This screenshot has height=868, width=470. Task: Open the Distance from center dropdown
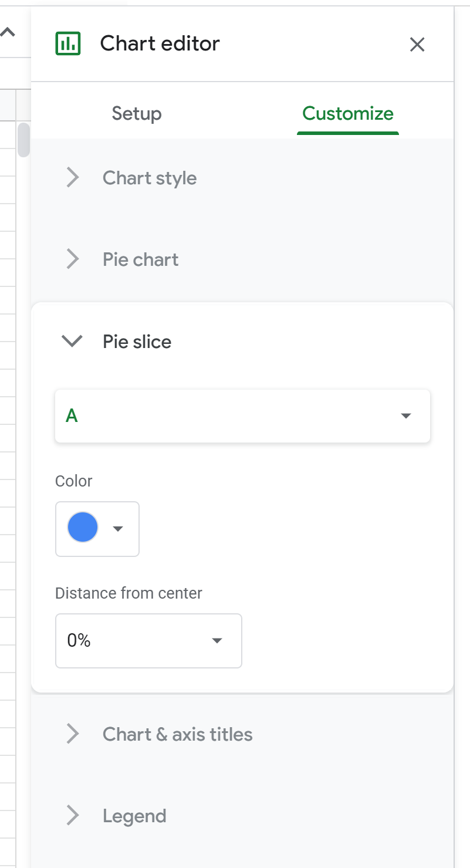pyautogui.click(x=148, y=641)
